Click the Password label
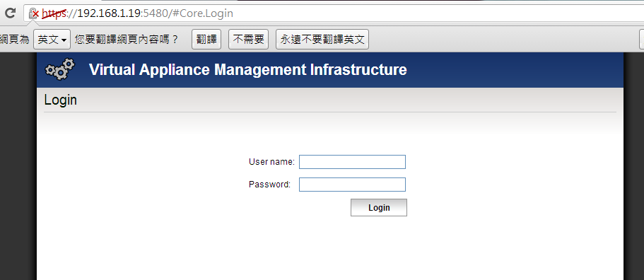The width and height of the screenshot is (644, 280). (x=269, y=185)
